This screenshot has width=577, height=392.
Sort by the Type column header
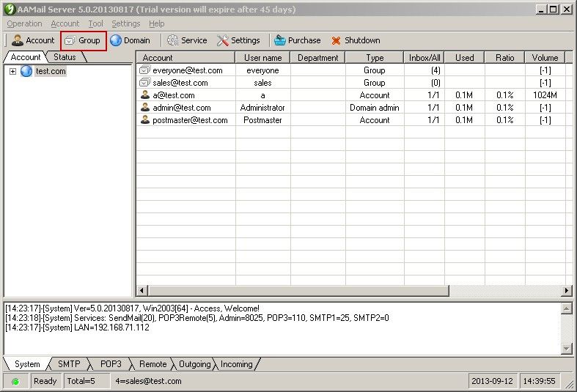click(375, 58)
